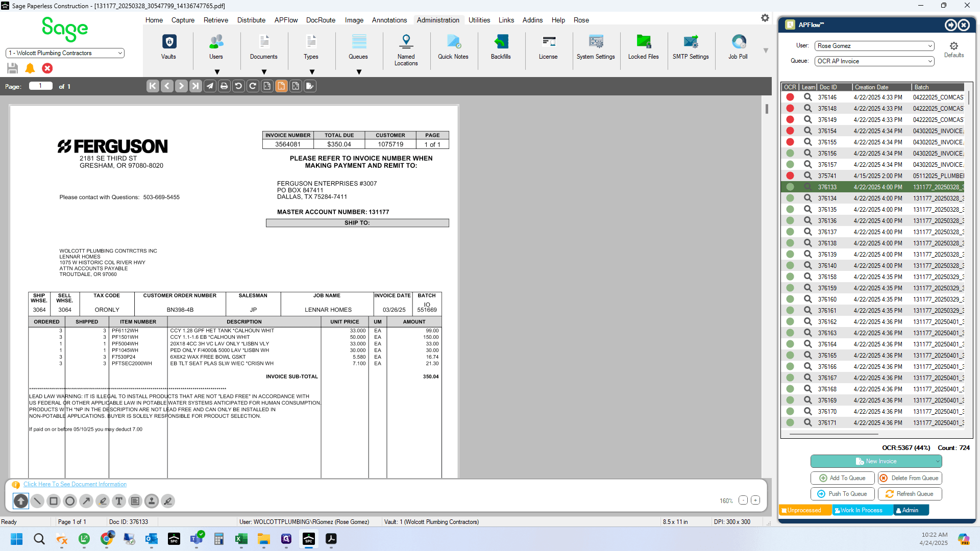This screenshot has width=980, height=551.
Task: Select the Note annotation tool
Action: point(135,501)
